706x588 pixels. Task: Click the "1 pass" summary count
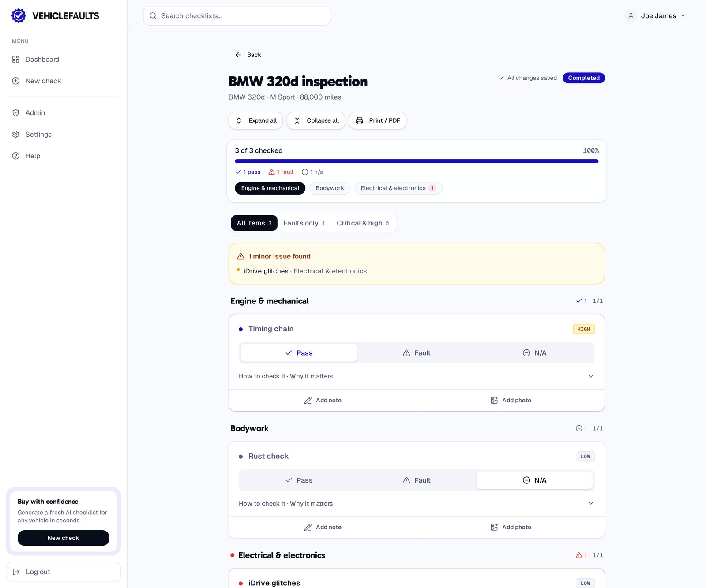tap(248, 172)
